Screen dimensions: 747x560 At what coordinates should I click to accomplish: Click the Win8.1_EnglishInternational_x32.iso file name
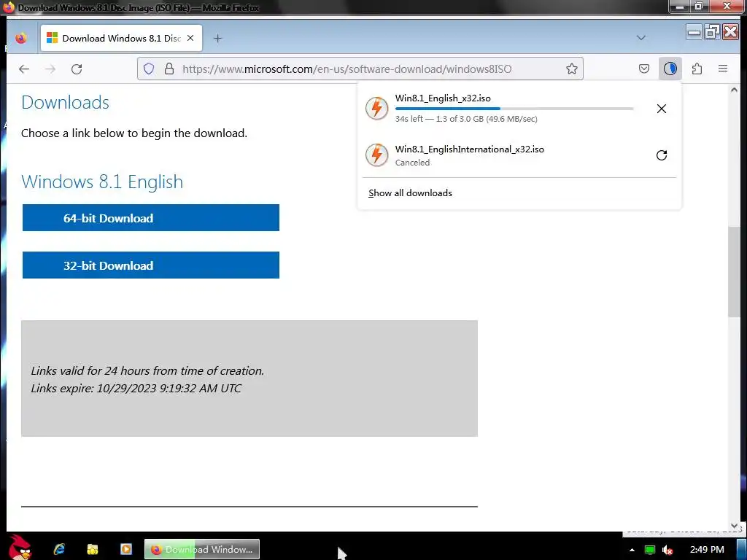coord(469,149)
